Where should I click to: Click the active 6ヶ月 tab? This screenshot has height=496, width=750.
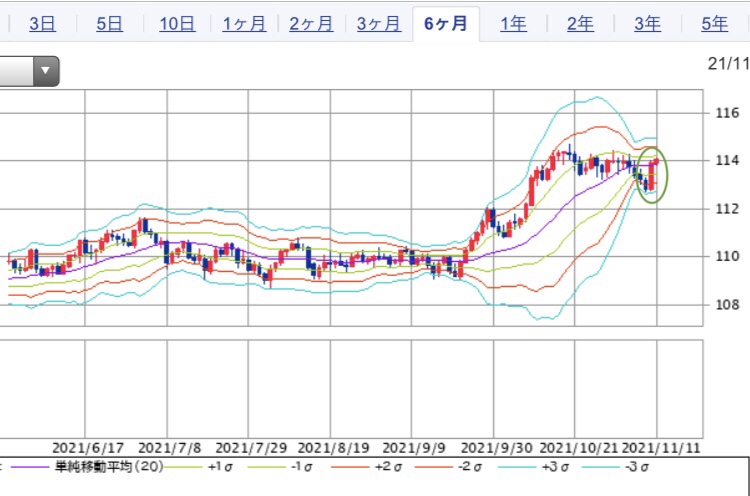pos(446,23)
